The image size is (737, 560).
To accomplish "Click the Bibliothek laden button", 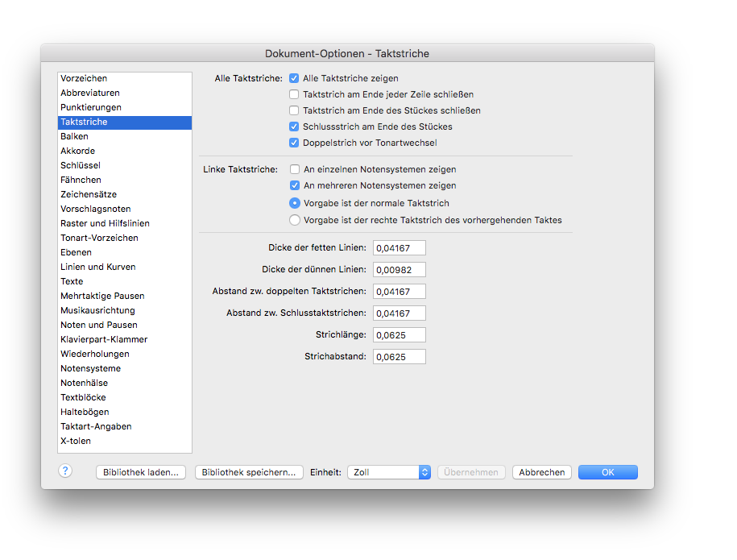I will point(141,472).
